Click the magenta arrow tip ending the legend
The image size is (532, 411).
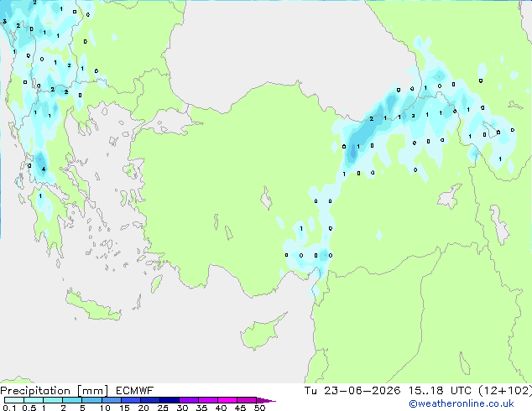[266, 400]
